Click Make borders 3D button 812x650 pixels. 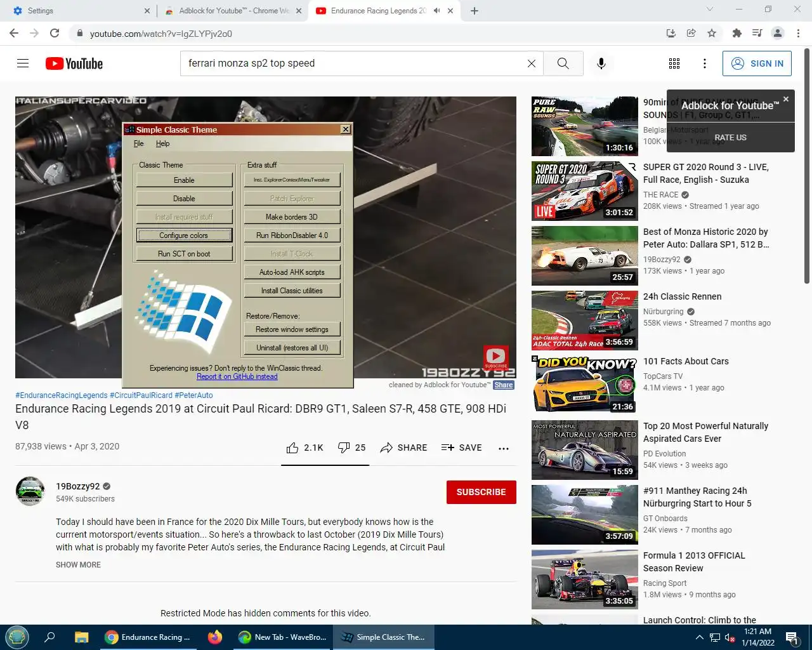292,217
